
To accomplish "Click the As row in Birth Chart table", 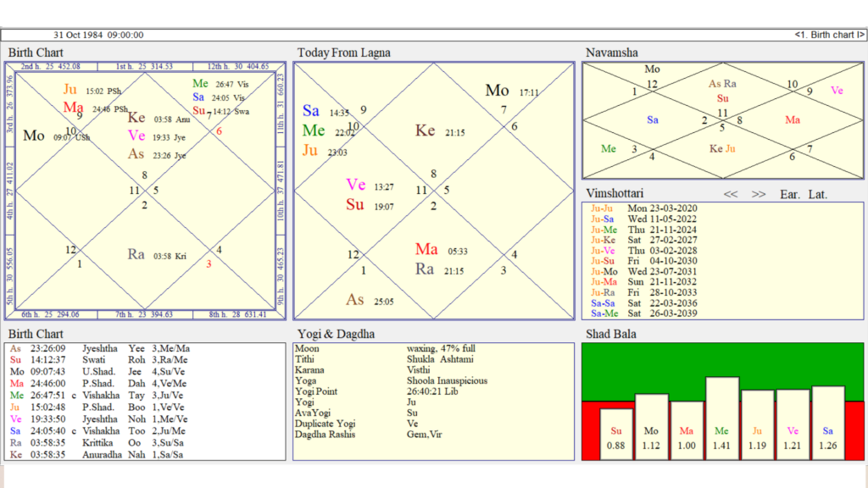I will 100,348.
